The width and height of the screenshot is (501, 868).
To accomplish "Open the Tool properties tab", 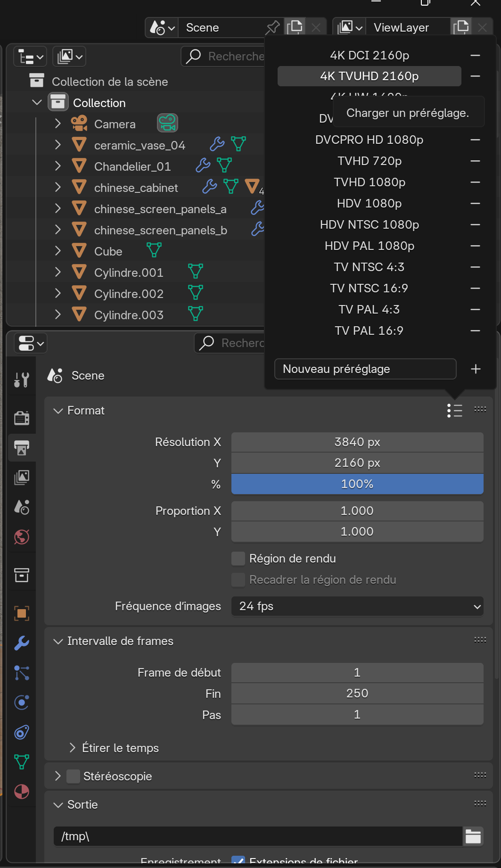I will pyautogui.click(x=22, y=380).
